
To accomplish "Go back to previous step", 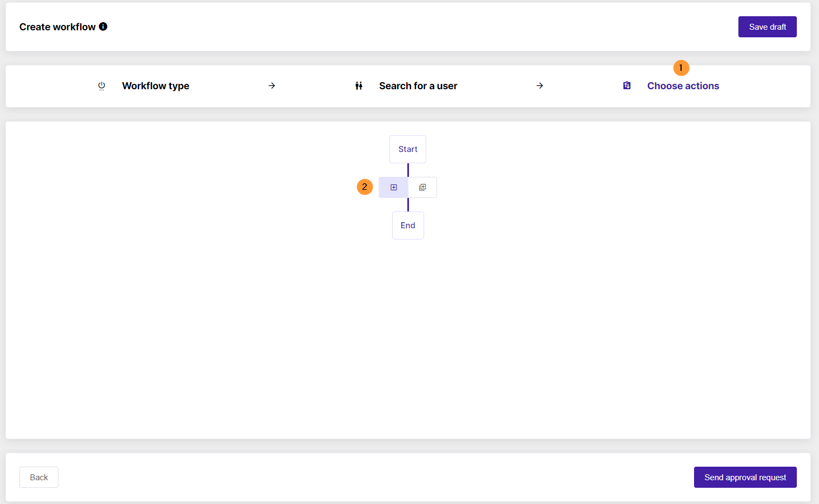I will point(39,478).
